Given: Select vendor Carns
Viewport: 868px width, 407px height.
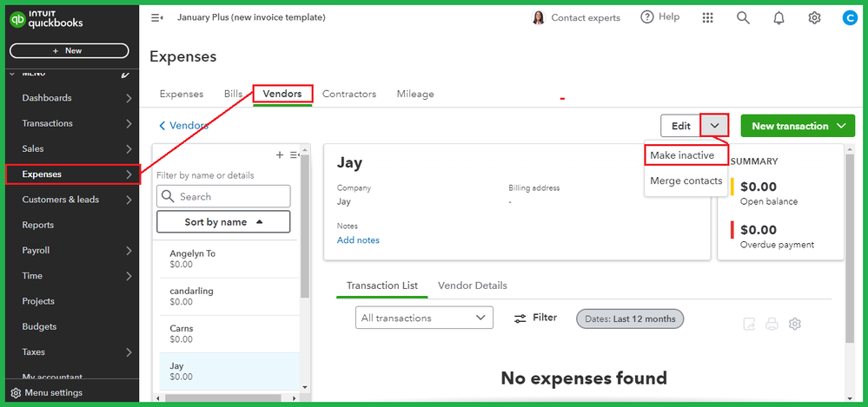Looking at the screenshot, I should coord(229,334).
